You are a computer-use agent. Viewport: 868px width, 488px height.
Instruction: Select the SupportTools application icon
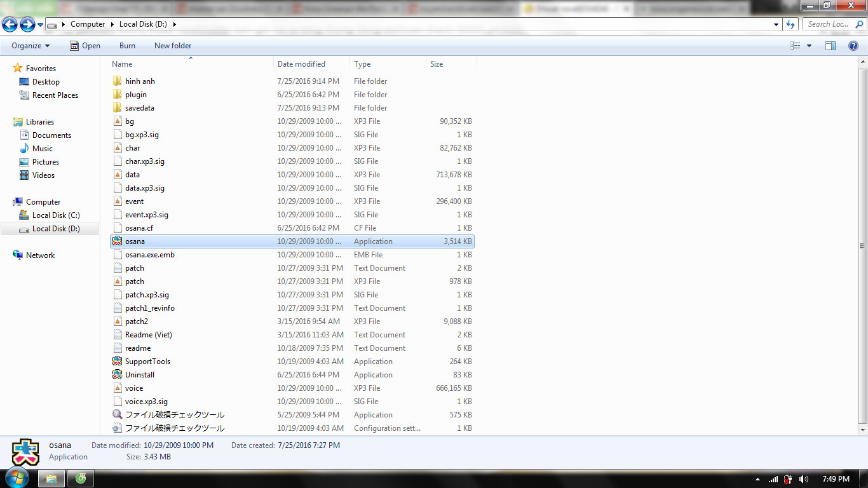(x=117, y=362)
